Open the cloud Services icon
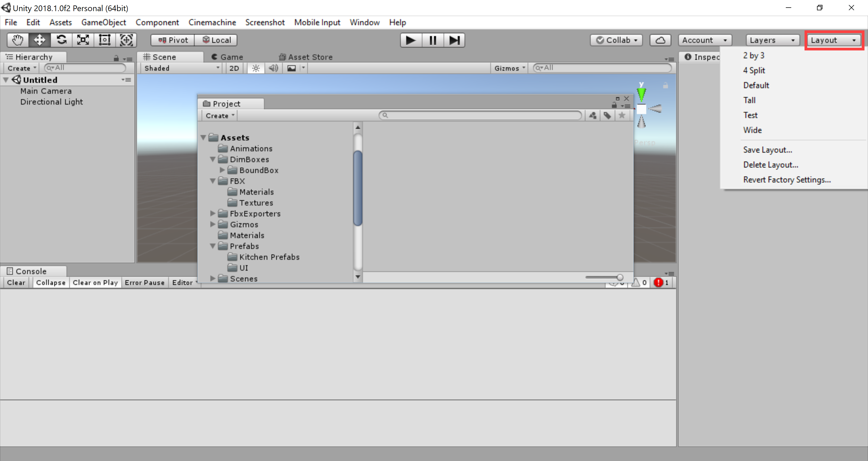The image size is (868, 461). (660, 40)
